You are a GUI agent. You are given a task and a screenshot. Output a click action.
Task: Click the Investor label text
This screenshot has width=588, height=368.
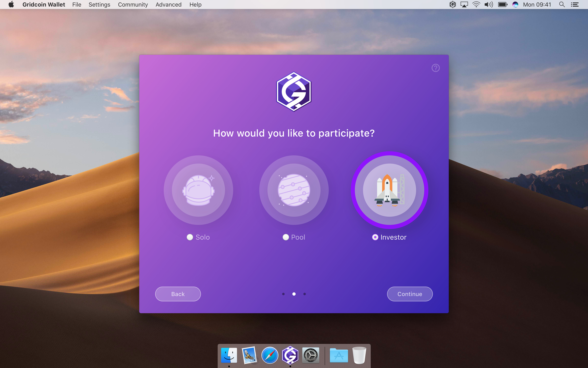[393, 237]
